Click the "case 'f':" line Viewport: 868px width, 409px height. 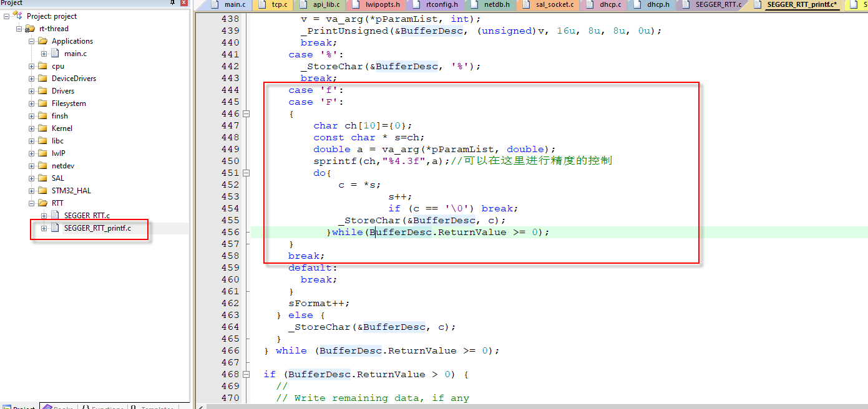[x=316, y=90]
